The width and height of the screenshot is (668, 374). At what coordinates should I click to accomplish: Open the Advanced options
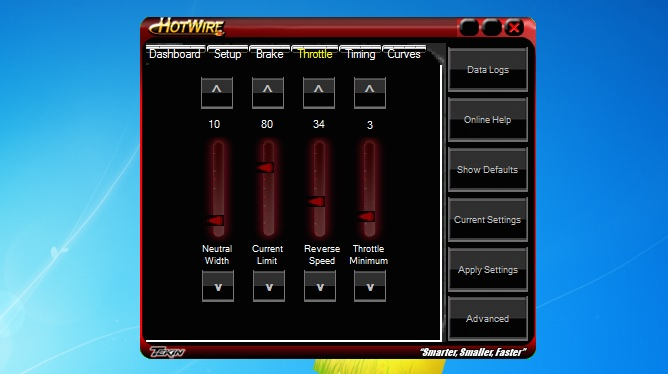pyautogui.click(x=488, y=319)
